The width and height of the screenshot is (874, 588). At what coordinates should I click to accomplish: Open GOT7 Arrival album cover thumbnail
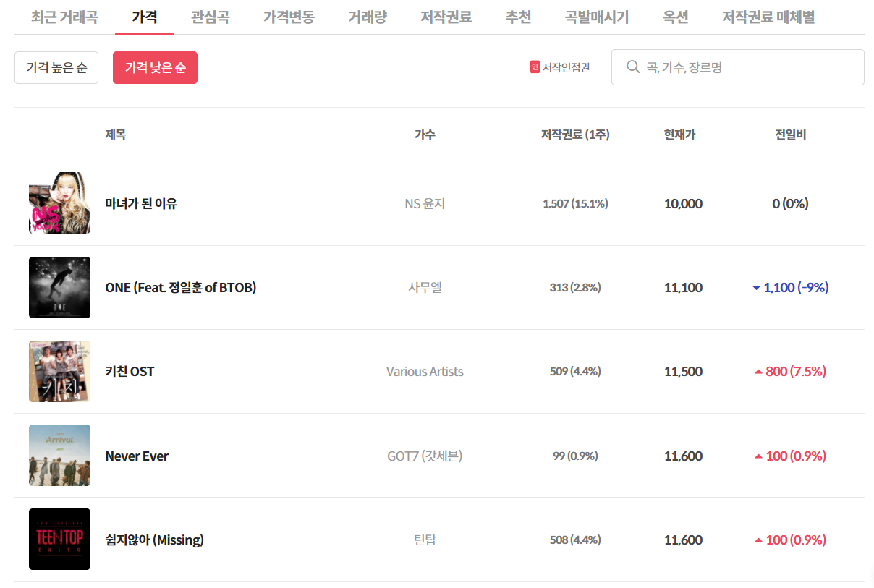(59, 456)
